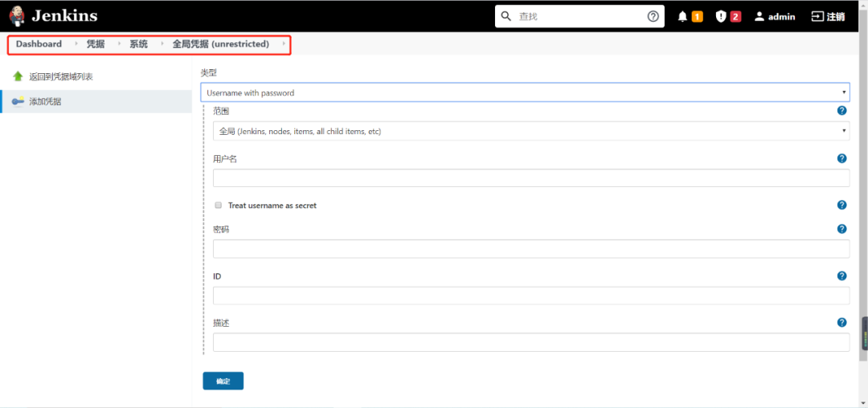Screen dimensions: 868x408
Task: Click the Treat username as secret label
Action: pyautogui.click(x=272, y=205)
